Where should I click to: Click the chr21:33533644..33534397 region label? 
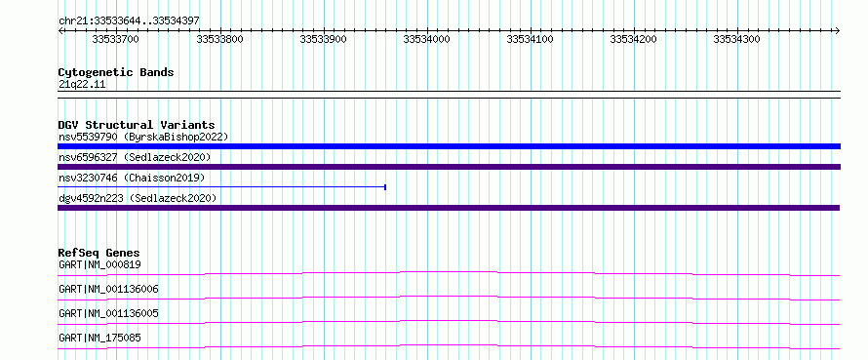click(129, 20)
